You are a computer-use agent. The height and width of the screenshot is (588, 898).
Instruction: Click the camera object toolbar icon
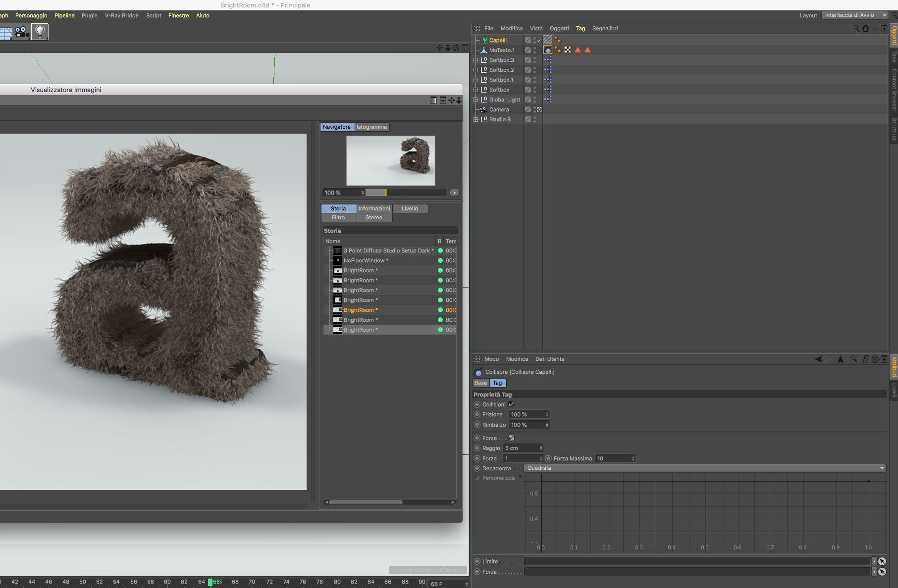click(22, 32)
